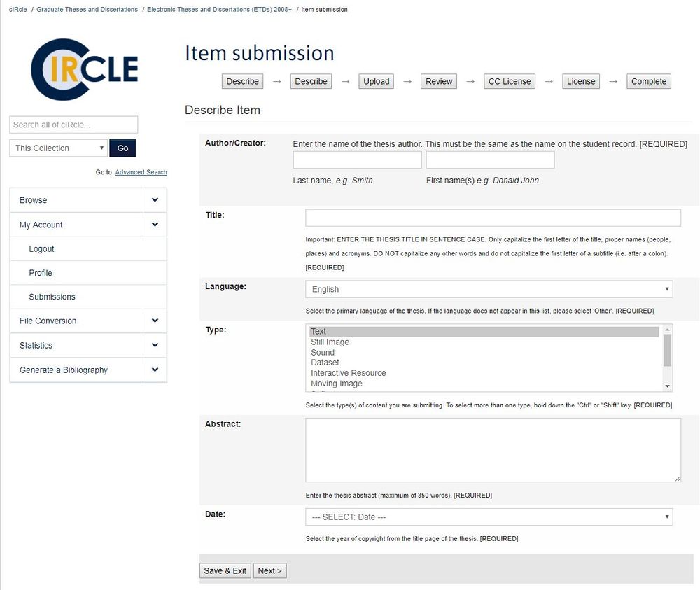Open the This Collection search scope dropdown
This screenshot has width=700, height=590.
tap(58, 148)
